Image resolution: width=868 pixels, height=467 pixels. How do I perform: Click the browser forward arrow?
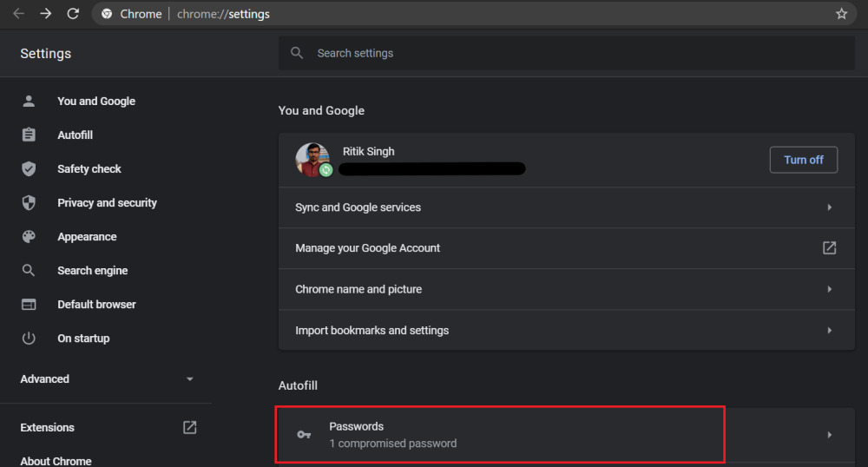click(45, 13)
